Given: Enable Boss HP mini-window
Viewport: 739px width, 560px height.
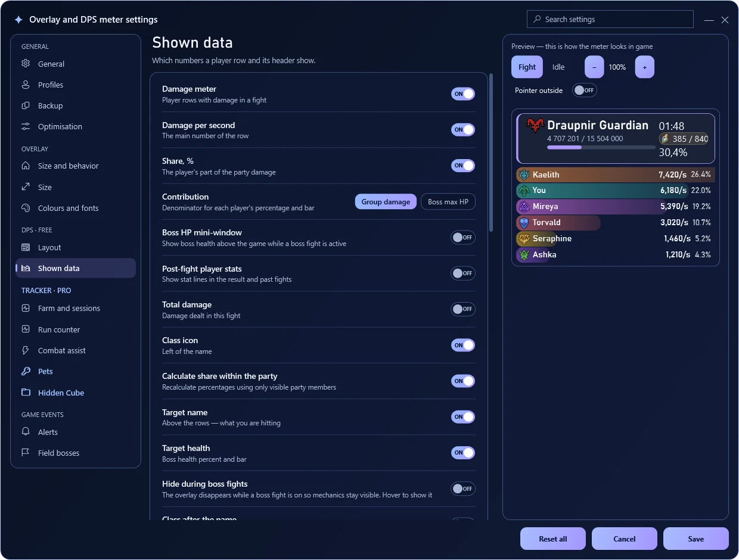Looking at the screenshot, I should pos(463,237).
